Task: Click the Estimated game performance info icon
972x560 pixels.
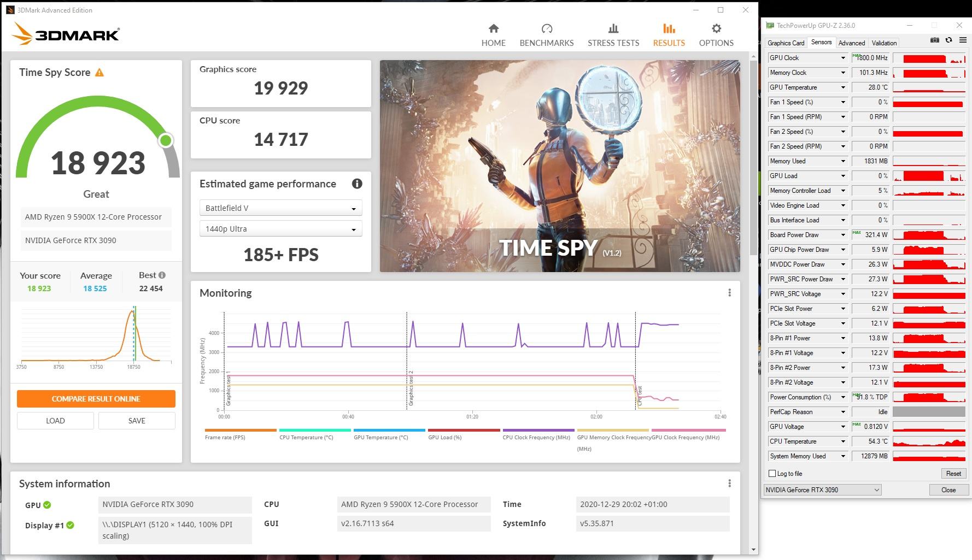Action: 357,184
